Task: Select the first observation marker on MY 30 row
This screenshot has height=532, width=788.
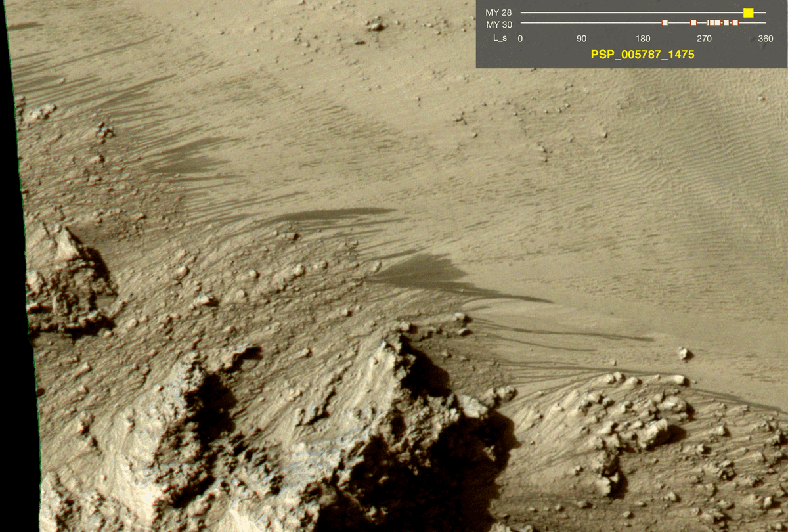Action: point(665,23)
